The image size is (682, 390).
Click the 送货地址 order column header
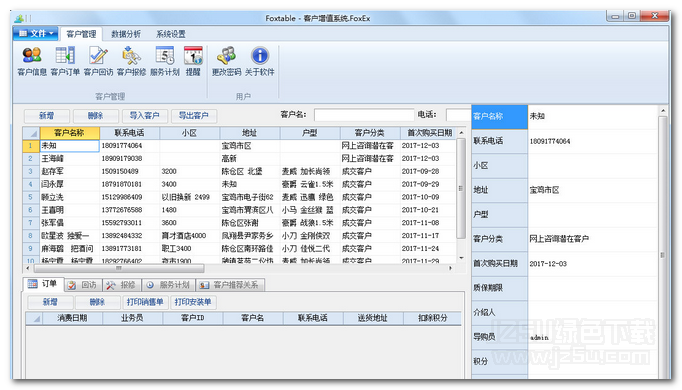pos(373,318)
